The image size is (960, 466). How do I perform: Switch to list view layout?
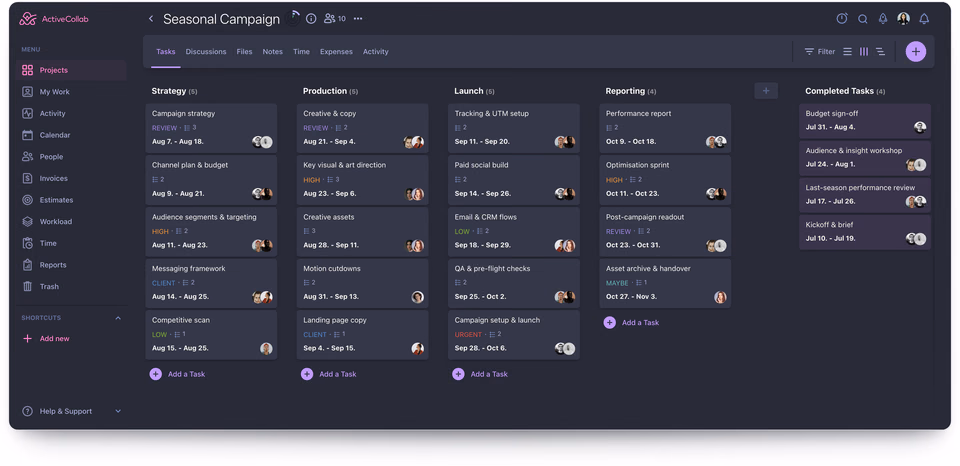click(847, 52)
